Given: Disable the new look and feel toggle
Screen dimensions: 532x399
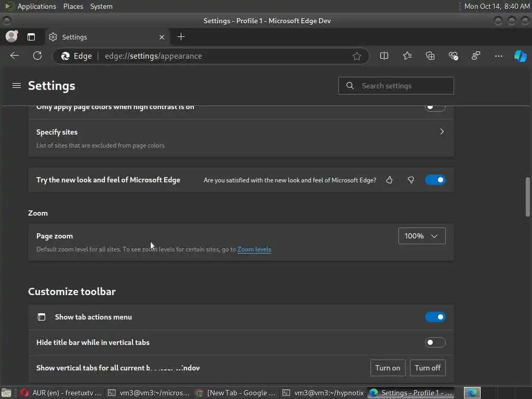Looking at the screenshot, I should (435, 180).
